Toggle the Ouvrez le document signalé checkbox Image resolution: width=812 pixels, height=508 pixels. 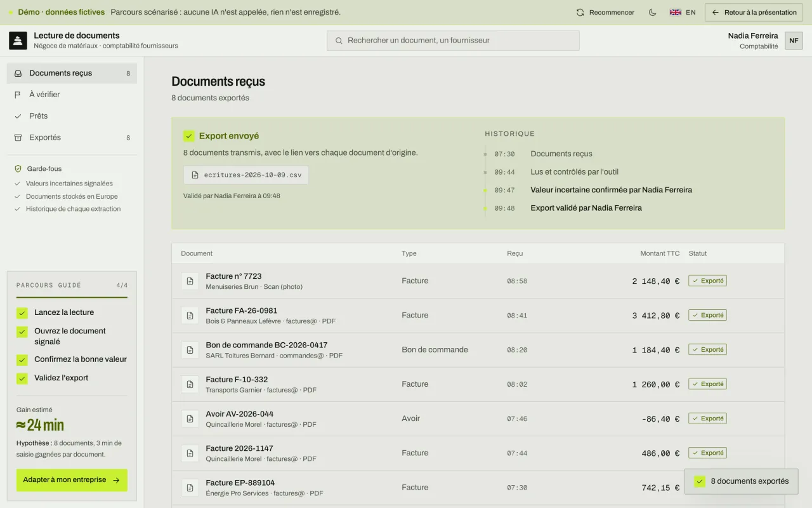[22, 331]
